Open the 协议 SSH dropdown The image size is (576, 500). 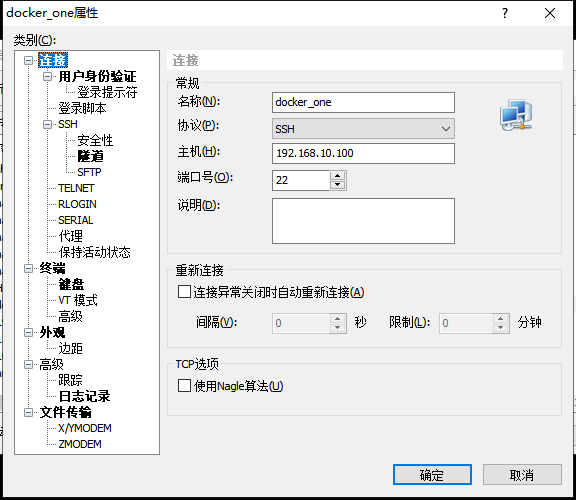tap(363, 129)
